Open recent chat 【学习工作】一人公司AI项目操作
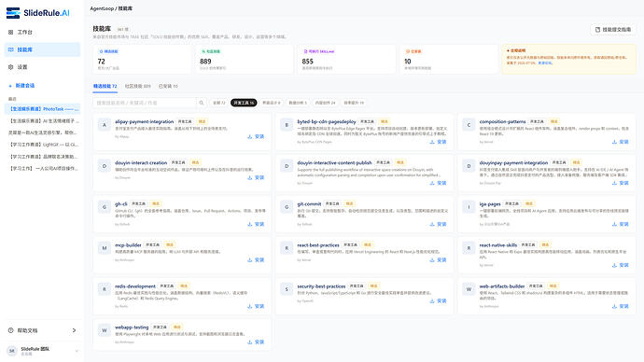The image size is (644, 362). tap(42, 168)
